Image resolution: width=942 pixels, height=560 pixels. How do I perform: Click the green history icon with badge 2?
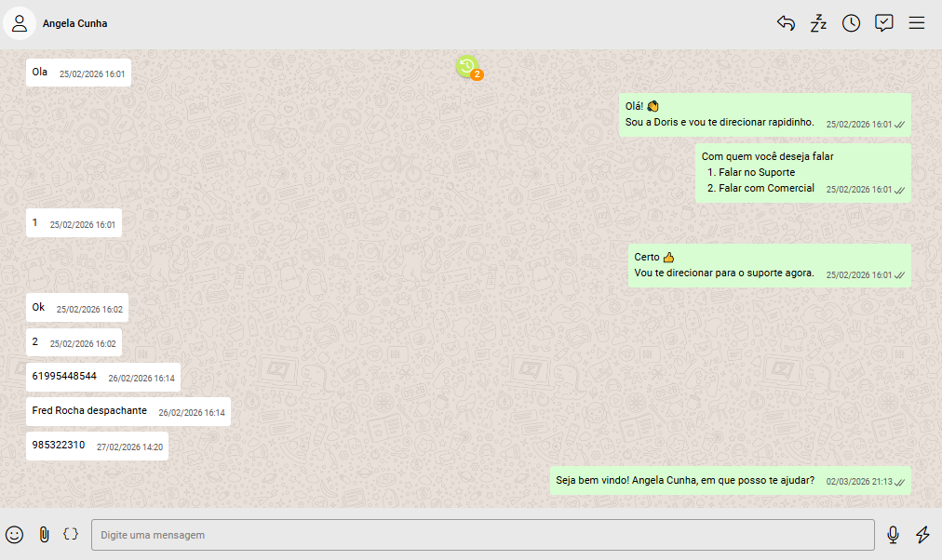click(467, 67)
